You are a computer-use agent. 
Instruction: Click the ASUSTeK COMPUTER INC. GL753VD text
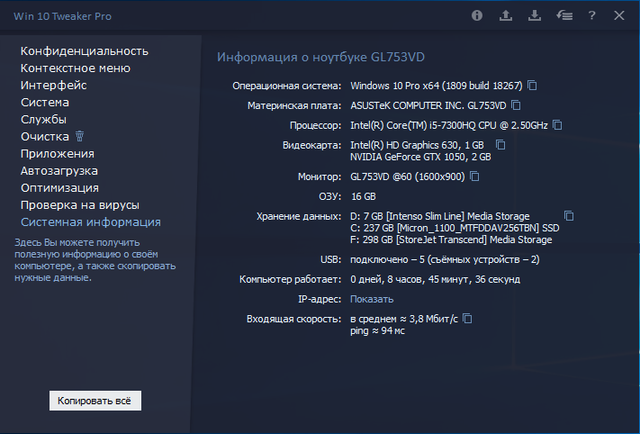coord(428,106)
